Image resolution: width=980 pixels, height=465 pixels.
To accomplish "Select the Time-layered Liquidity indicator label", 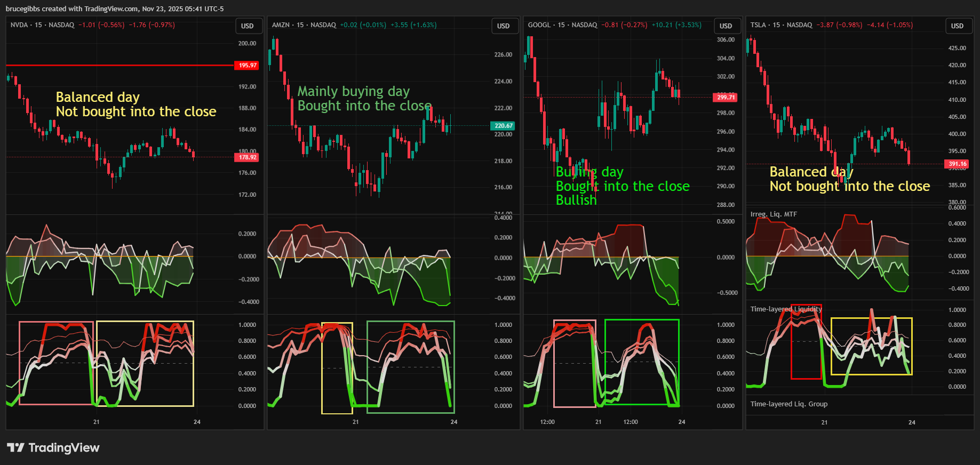I will pos(786,309).
